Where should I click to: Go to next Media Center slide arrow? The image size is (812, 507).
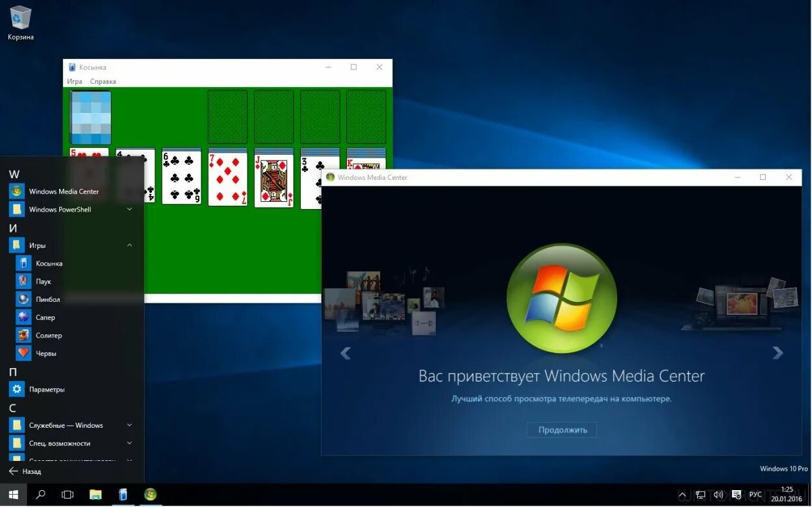coord(778,353)
